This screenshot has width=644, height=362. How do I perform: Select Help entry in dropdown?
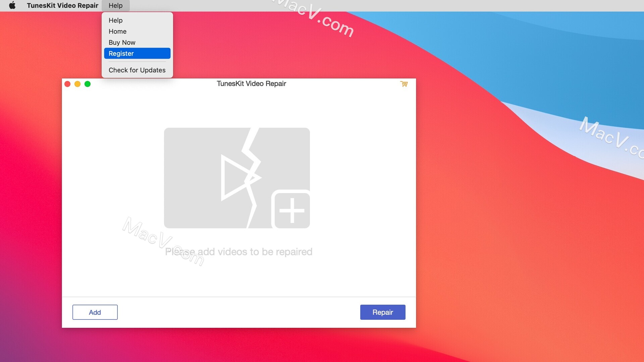click(137, 20)
